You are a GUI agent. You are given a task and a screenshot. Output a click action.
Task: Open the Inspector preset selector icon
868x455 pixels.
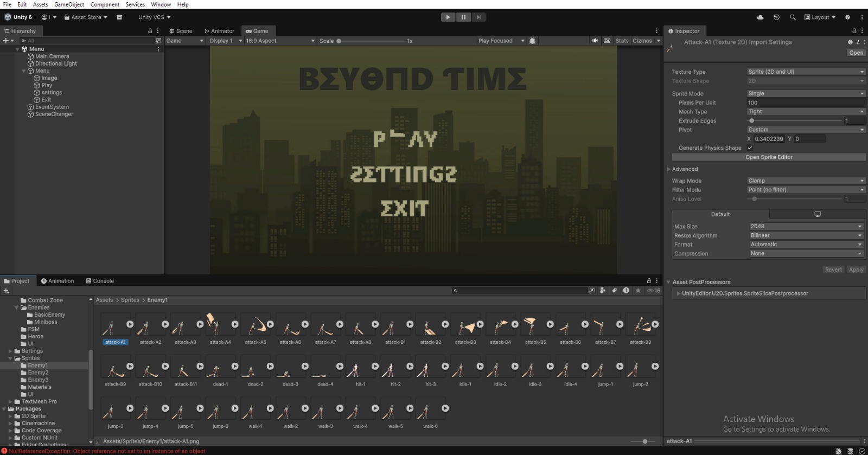(857, 42)
